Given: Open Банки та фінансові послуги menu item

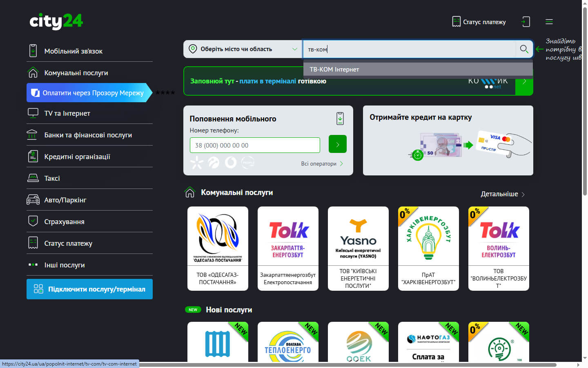Looking at the screenshot, I should 89,135.
